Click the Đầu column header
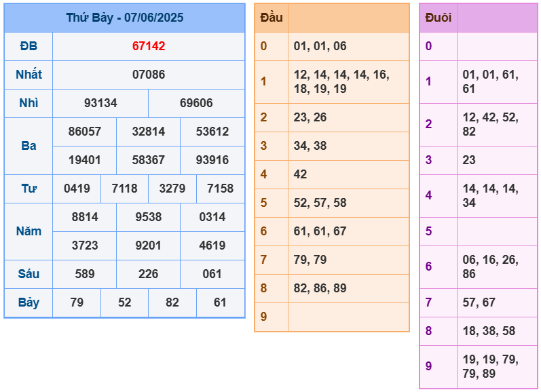This screenshot has width=541, height=392. point(272,18)
